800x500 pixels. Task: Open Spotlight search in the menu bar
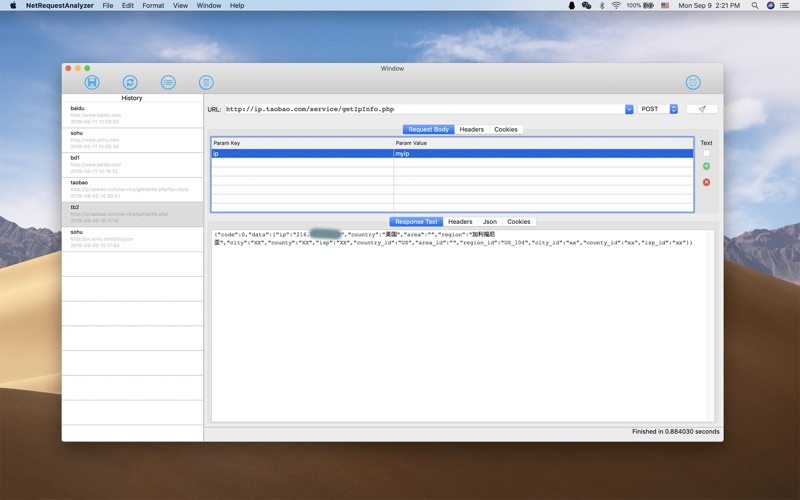755,6
